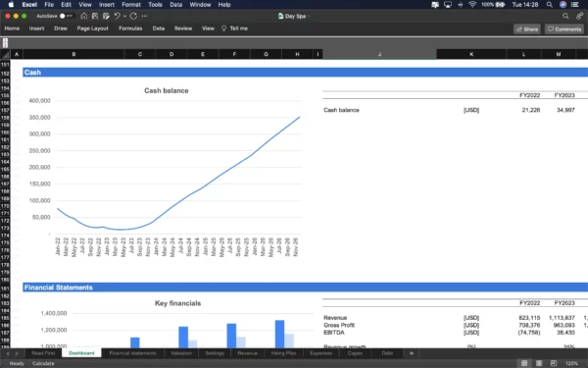Redo the last action
This screenshot has width=588, height=368.
click(x=134, y=16)
